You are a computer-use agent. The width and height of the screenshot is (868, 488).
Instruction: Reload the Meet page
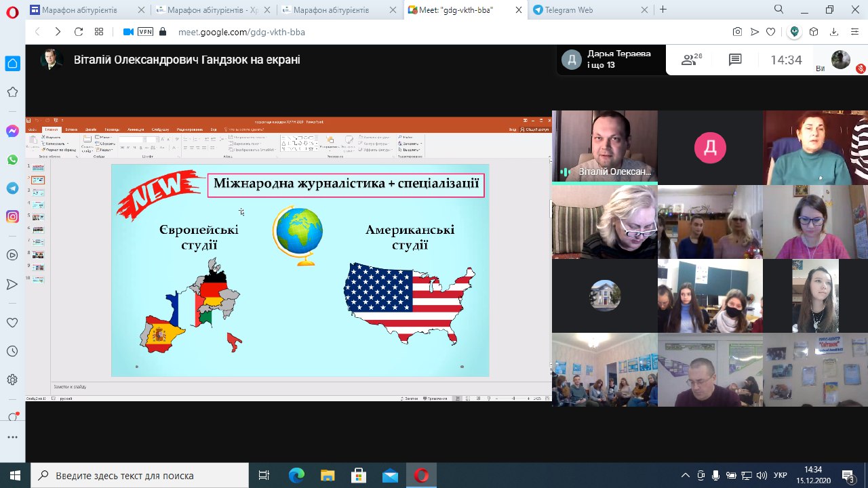pos(79,32)
